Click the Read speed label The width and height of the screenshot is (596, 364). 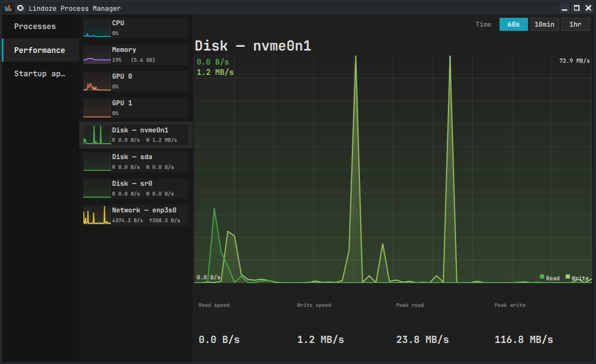214,305
